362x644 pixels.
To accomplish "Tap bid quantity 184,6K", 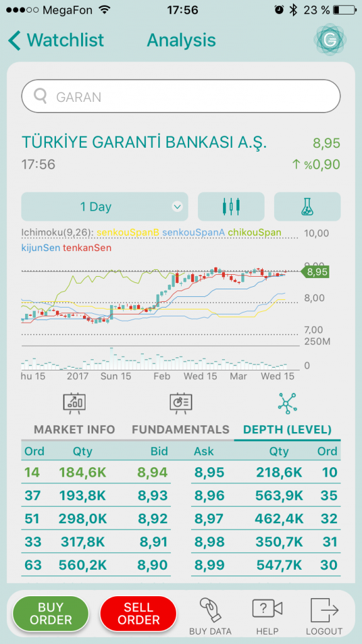I will tap(82, 472).
